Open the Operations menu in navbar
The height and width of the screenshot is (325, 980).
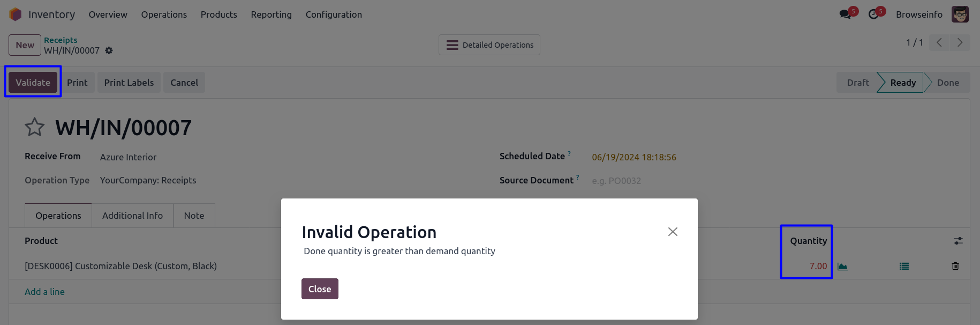click(164, 14)
